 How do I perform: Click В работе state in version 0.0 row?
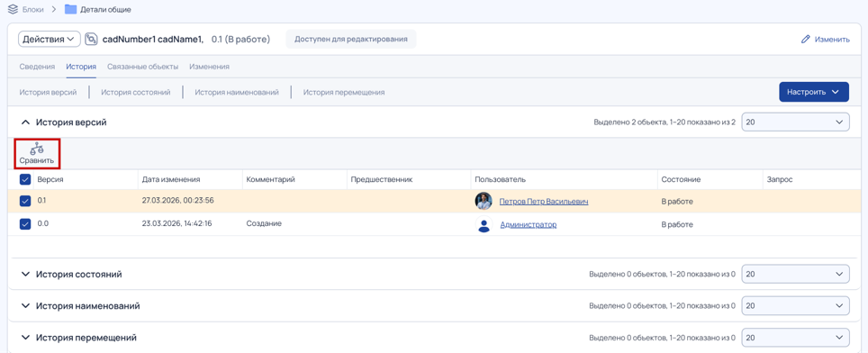(x=677, y=224)
